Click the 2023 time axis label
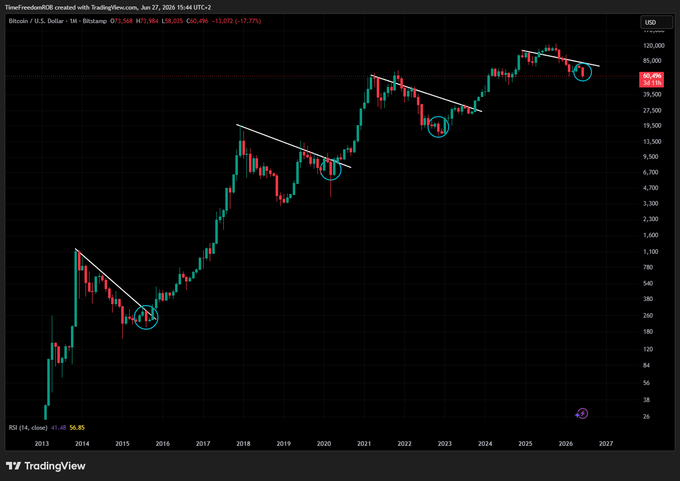The height and width of the screenshot is (481, 680). coord(445,444)
